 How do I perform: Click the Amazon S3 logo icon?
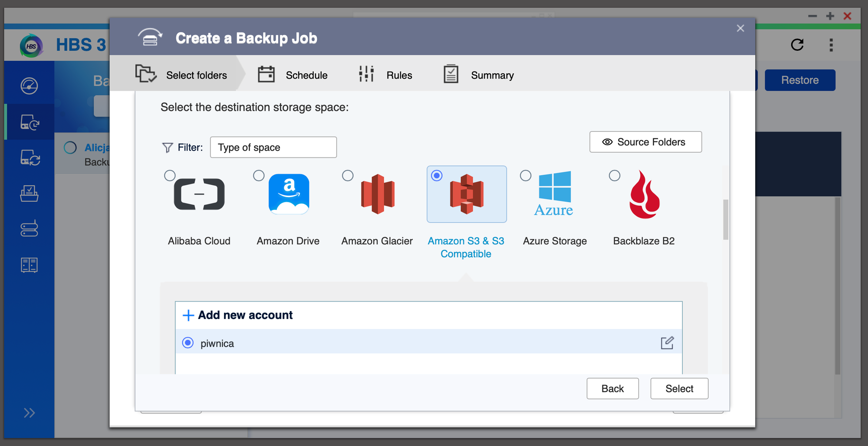467,194
